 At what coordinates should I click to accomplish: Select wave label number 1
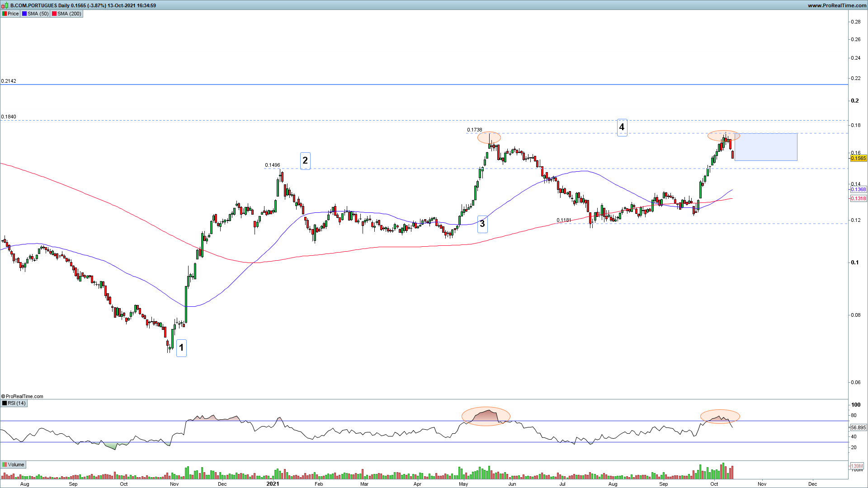(181, 347)
